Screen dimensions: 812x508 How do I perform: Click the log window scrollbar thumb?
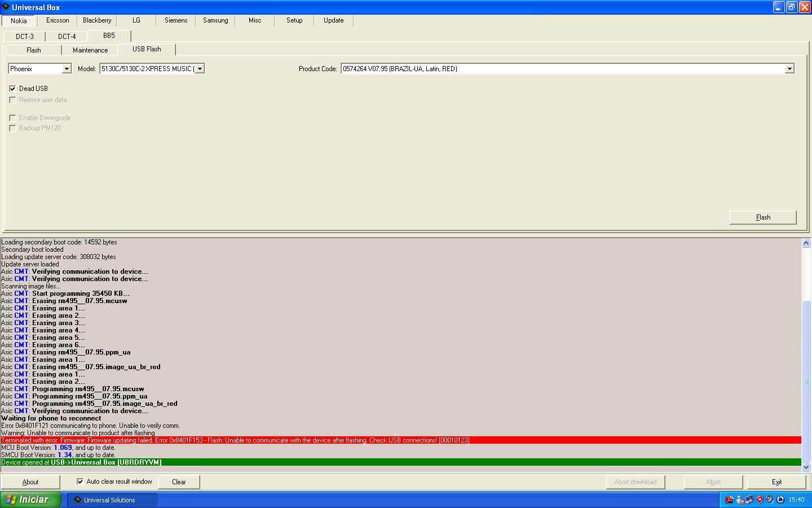point(806,381)
